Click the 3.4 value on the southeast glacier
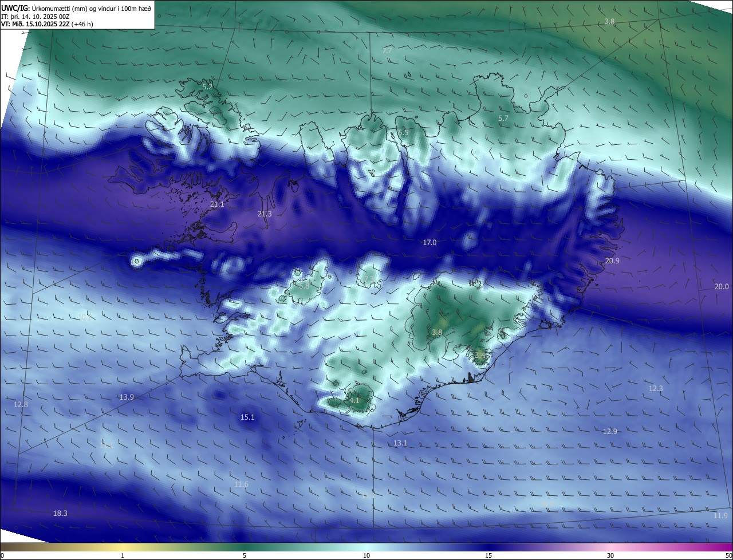 pyautogui.click(x=480, y=355)
